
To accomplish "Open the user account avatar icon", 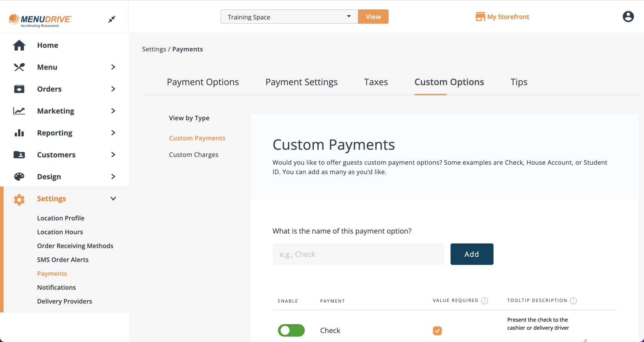I will click(628, 16).
